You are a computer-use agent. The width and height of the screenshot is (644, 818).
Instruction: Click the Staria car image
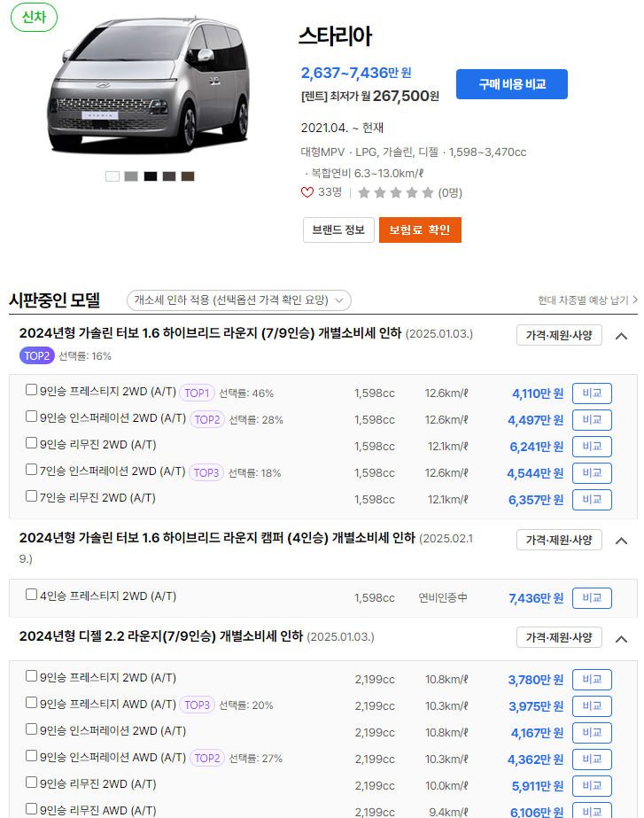pyautogui.click(x=149, y=86)
